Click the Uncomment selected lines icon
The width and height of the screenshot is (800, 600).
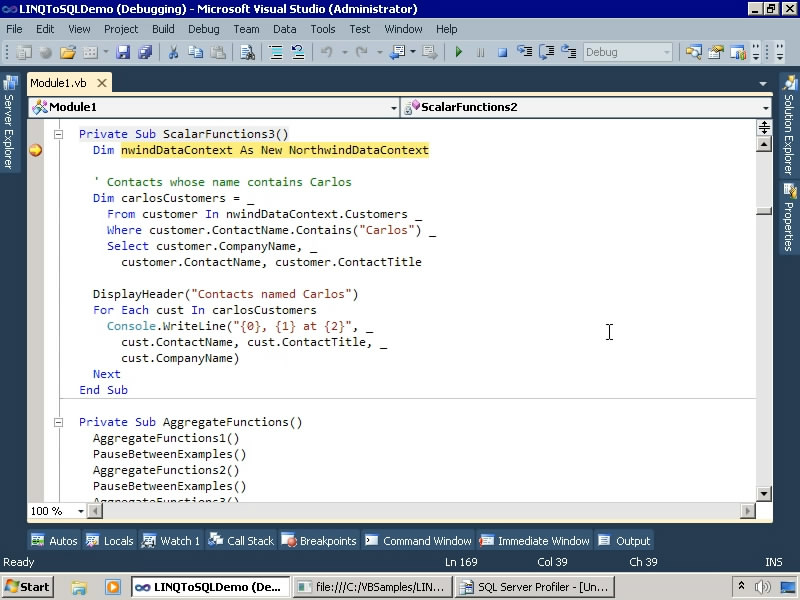pos(298,52)
